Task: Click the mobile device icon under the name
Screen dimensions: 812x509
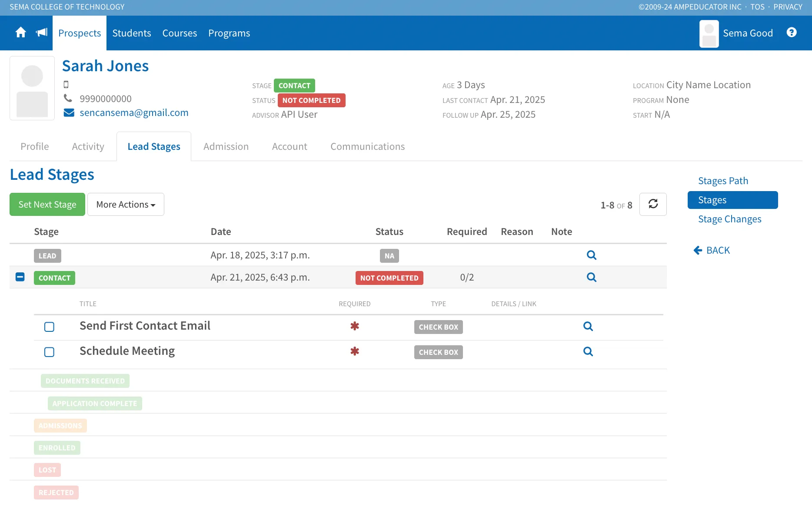Action: pos(66,84)
